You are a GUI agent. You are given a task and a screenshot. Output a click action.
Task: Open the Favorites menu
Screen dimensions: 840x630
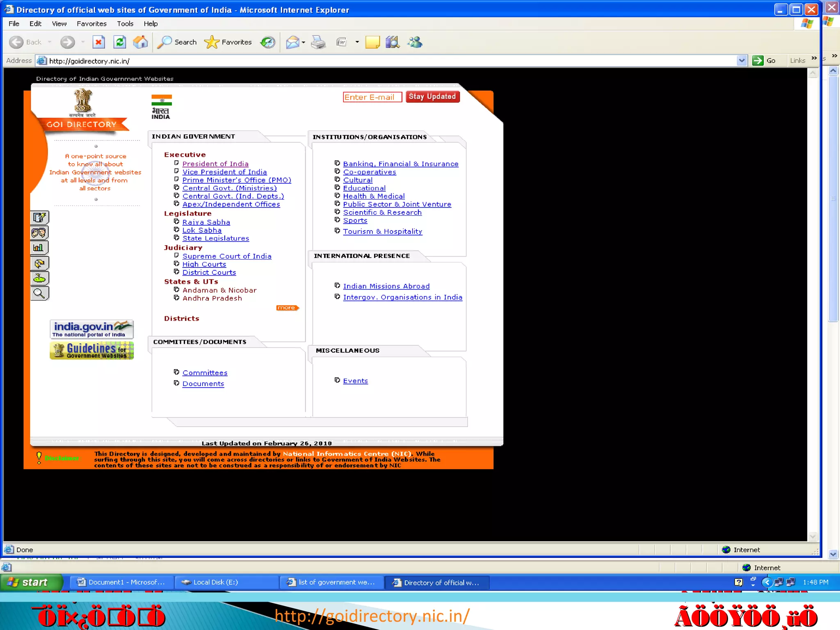(91, 24)
